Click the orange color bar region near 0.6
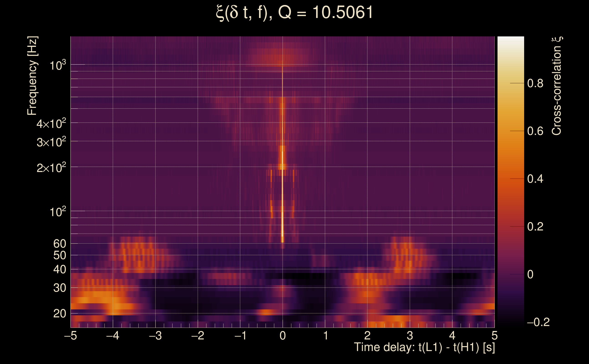 [x=510, y=131]
